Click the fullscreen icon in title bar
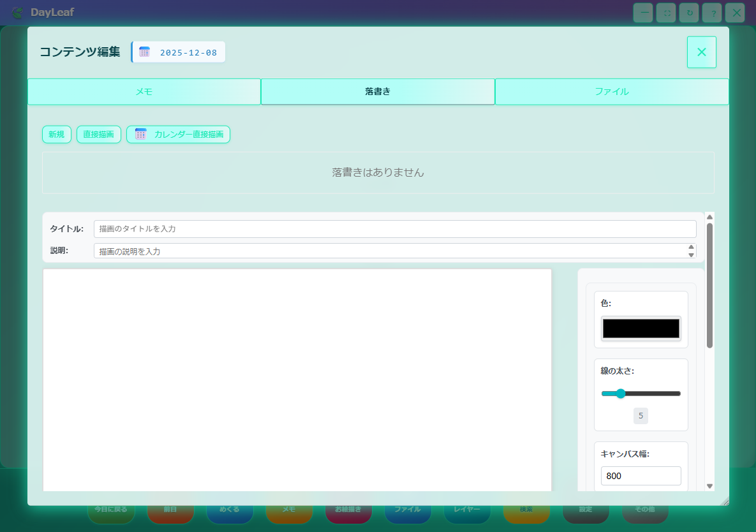The height and width of the screenshot is (532, 756). click(x=665, y=12)
